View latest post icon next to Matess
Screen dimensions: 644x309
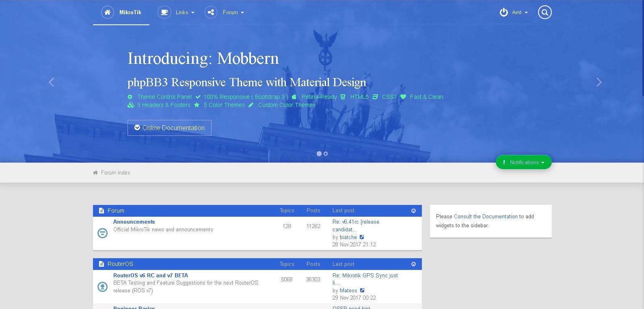(x=362, y=290)
